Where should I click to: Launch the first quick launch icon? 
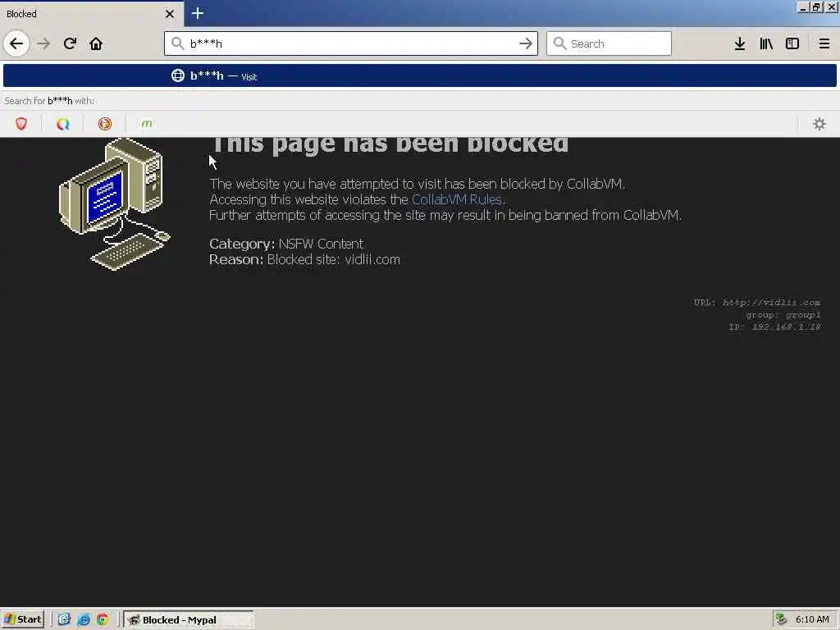pos(64,619)
